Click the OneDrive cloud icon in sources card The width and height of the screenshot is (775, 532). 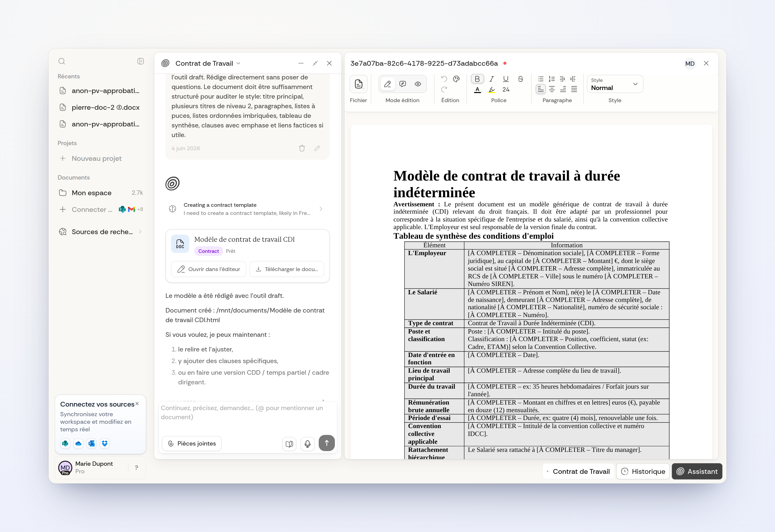[x=78, y=443]
